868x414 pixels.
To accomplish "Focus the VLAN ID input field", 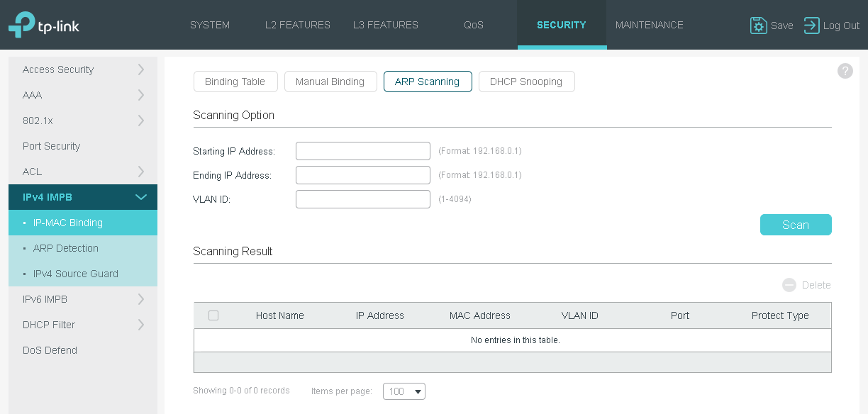I will [363, 199].
